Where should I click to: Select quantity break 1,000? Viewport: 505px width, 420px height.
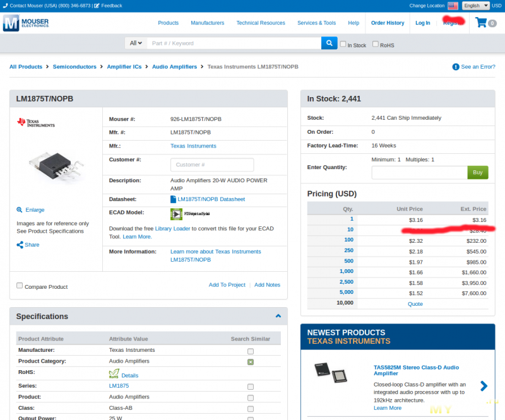[347, 271]
